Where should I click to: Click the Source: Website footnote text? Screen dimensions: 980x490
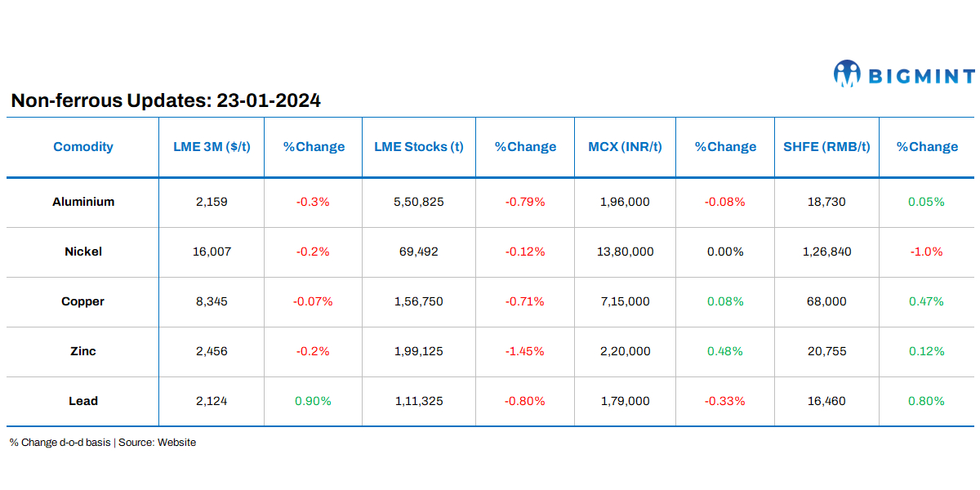click(x=157, y=443)
